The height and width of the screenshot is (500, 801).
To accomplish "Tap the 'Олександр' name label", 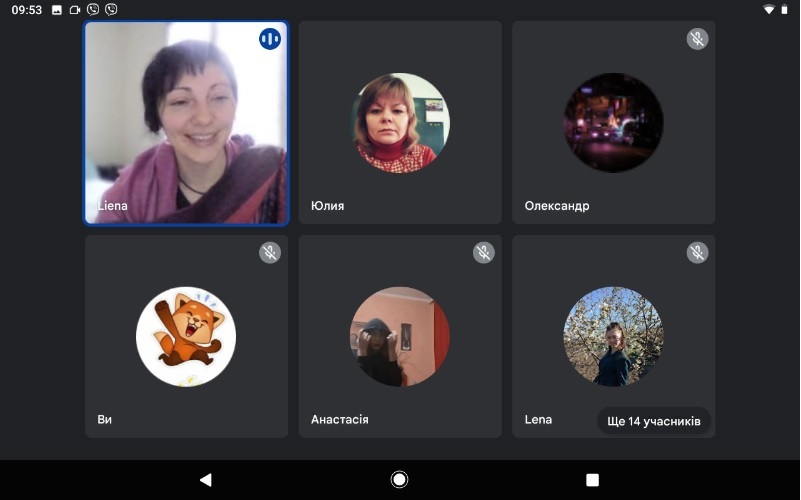I will click(557, 206).
